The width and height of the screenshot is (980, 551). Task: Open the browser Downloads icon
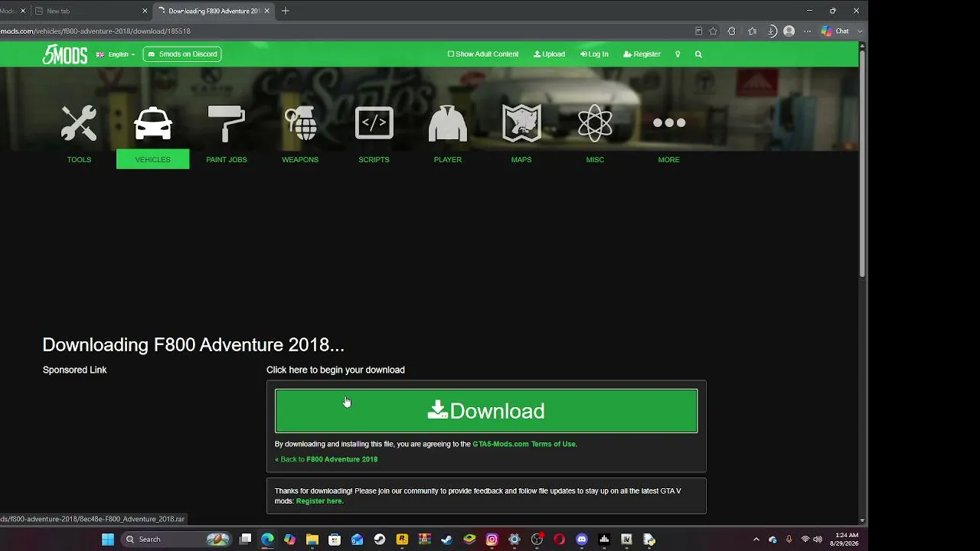772,31
